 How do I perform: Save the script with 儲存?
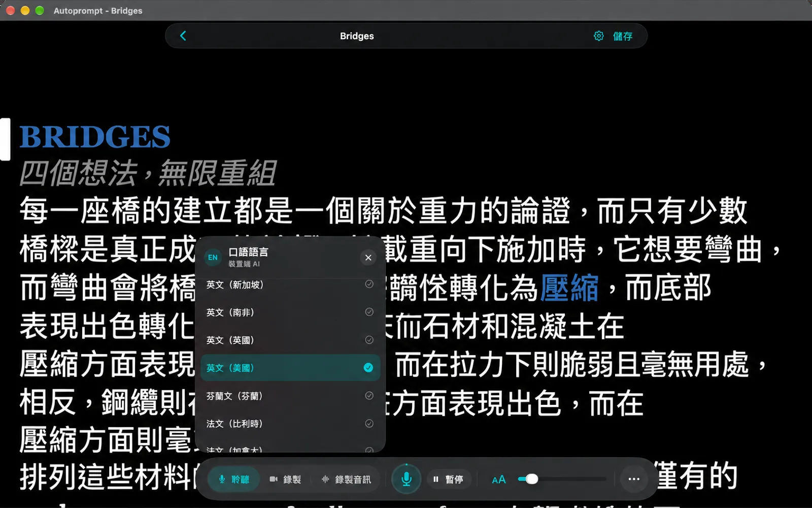623,36
